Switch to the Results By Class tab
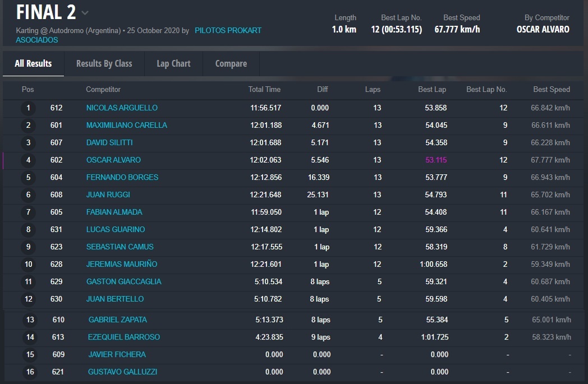Image resolution: width=588 pixels, height=384 pixels. click(104, 63)
